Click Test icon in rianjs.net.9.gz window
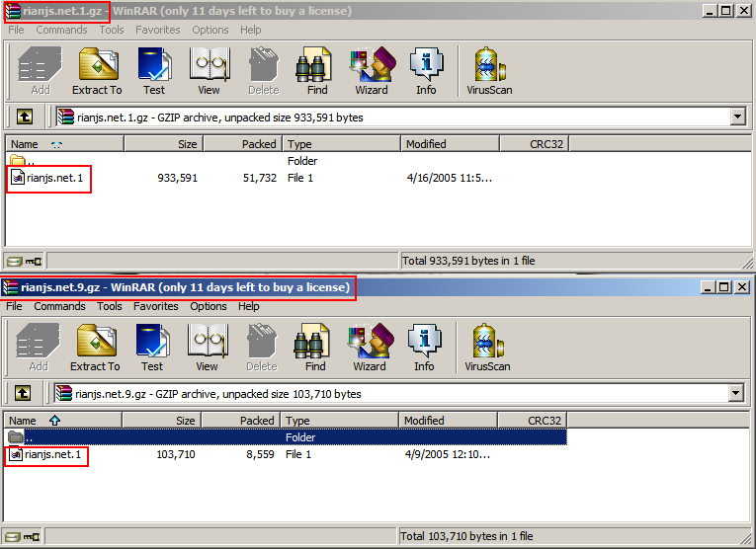The width and height of the screenshot is (756, 549). tap(152, 348)
